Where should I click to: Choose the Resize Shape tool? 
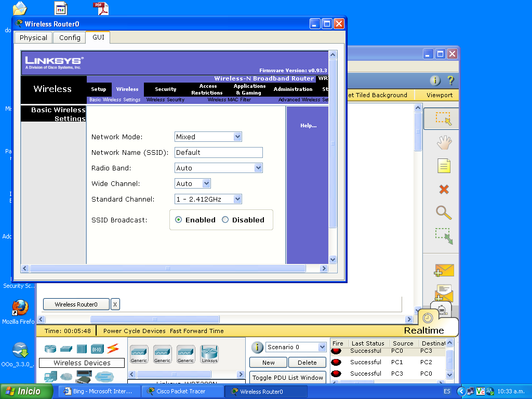pos(444,236)
